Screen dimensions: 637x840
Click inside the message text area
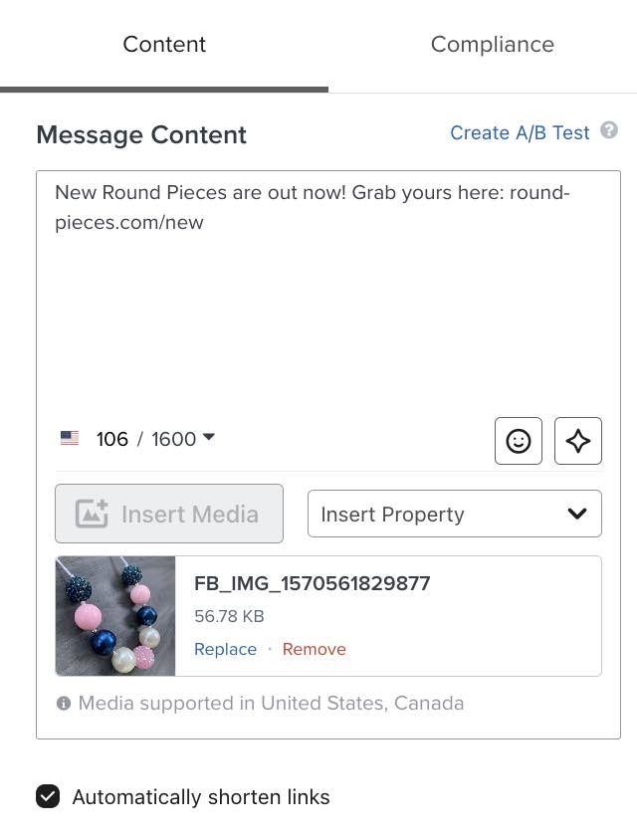click(327, 290)
